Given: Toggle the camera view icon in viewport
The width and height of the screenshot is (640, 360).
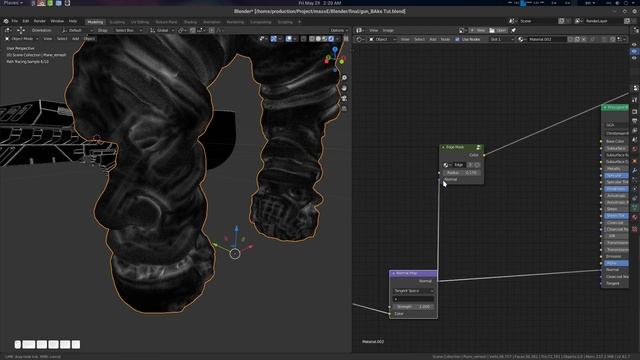Looking at the screenshot, I should click(344, 98).
